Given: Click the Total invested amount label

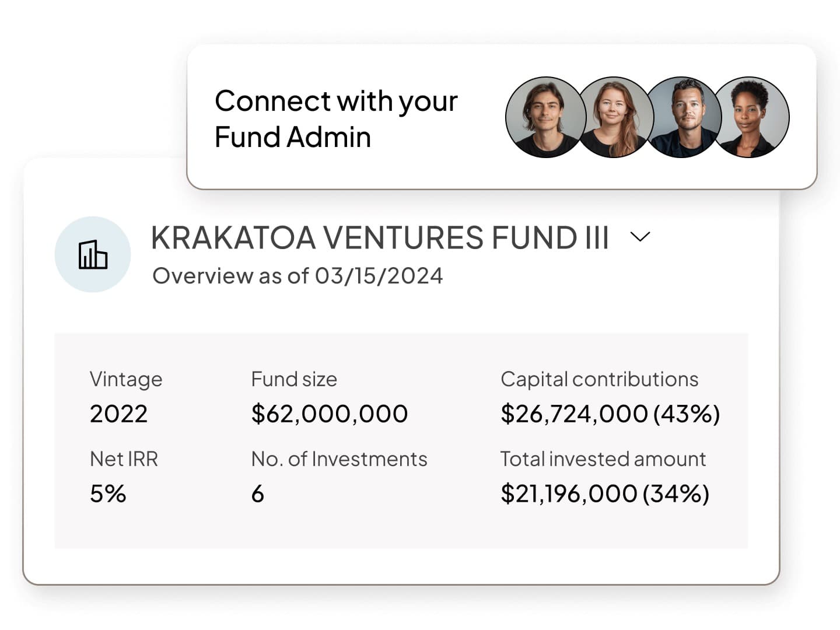Looking at the screenshot, I should [603, 459].
